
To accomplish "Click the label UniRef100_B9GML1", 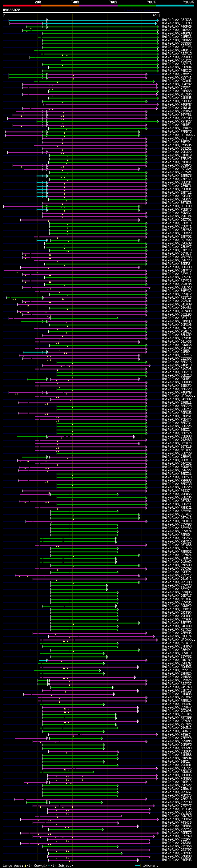I will [x=177, y=403].
